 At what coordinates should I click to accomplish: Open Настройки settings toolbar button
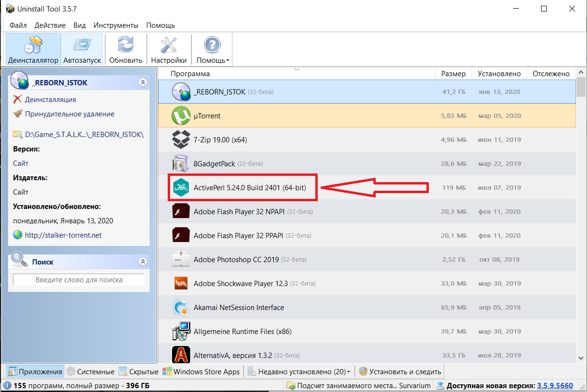click(x=169, y=49)
